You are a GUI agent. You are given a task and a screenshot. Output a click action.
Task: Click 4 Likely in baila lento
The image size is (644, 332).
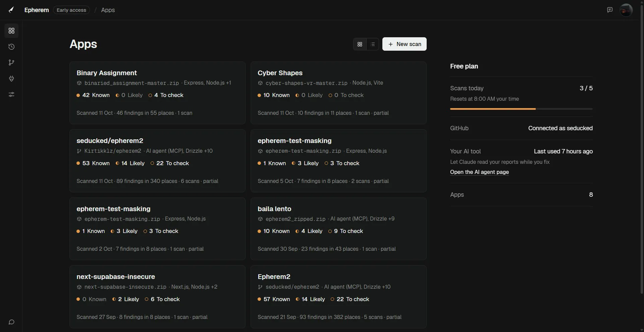309,231
